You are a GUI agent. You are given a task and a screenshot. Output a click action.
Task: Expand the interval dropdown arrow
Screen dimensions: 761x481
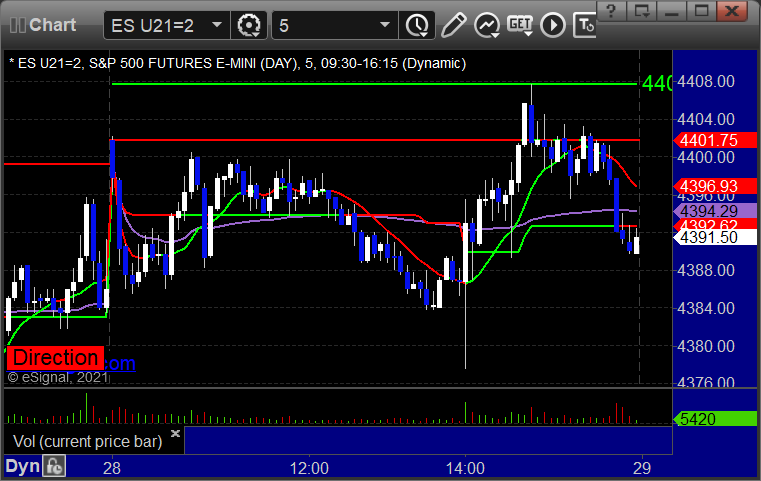(x=385, y=25)
